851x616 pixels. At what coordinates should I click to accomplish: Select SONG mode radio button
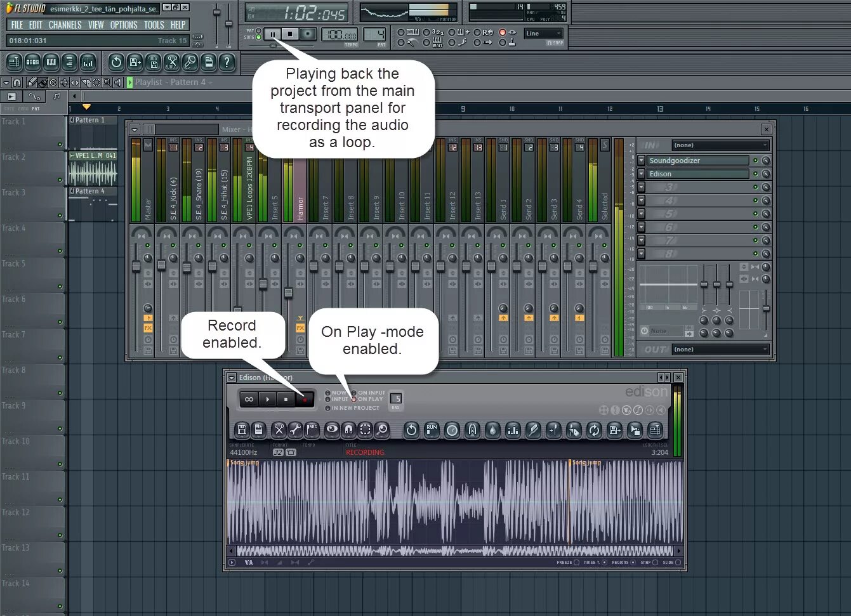(258, 37)
